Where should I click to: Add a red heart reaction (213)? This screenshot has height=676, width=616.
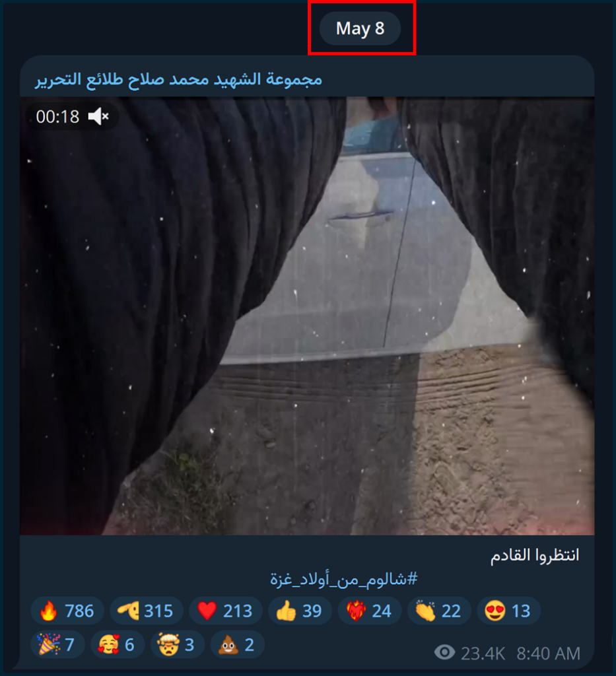click(x=225, y=611)
